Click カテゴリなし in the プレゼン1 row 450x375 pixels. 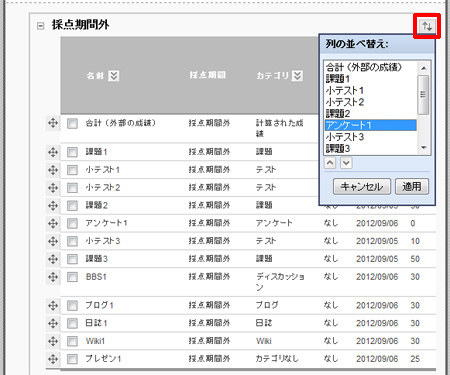(x=277, y=359)
